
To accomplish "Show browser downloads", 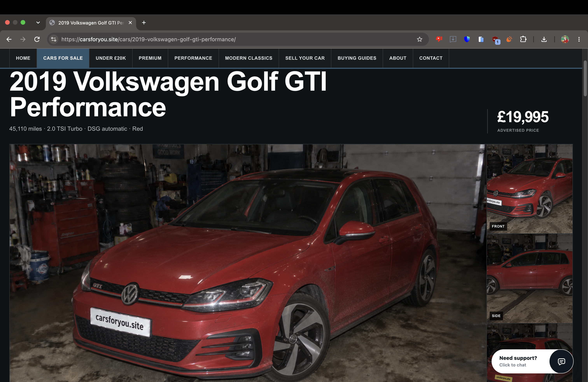I will pos(544,39).
